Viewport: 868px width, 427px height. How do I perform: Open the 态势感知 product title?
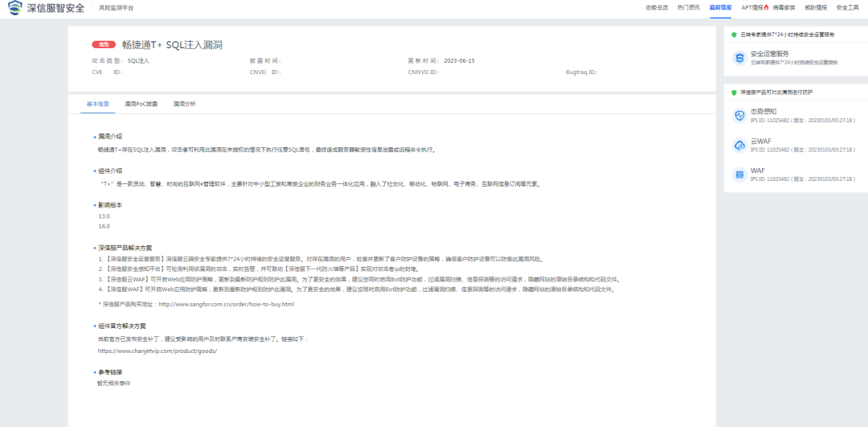pos(764,111)
